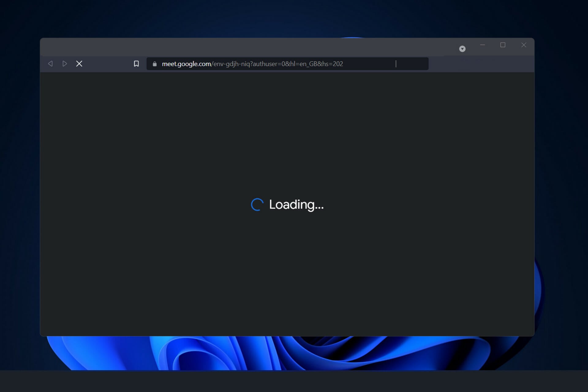Click the text cursor position in address bar
The height and width of the screenshot is (392, 588).
coord(396,64)
